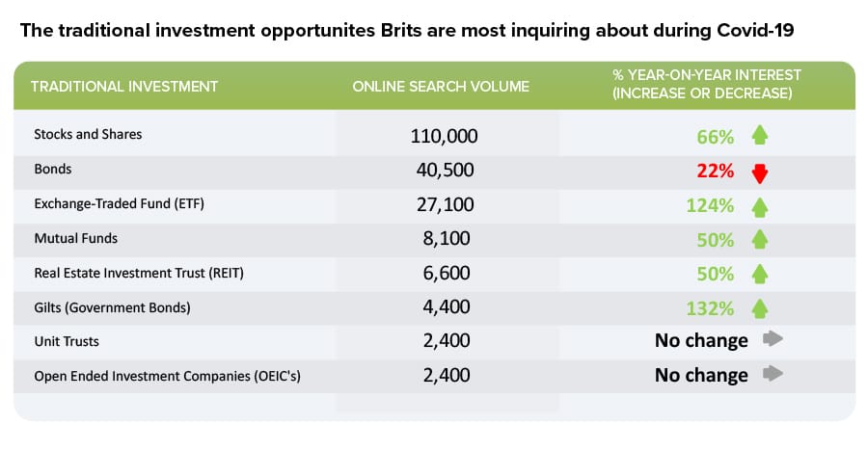
Task: Select the % Year-on-Year Interest header
Action: point(706,84)
